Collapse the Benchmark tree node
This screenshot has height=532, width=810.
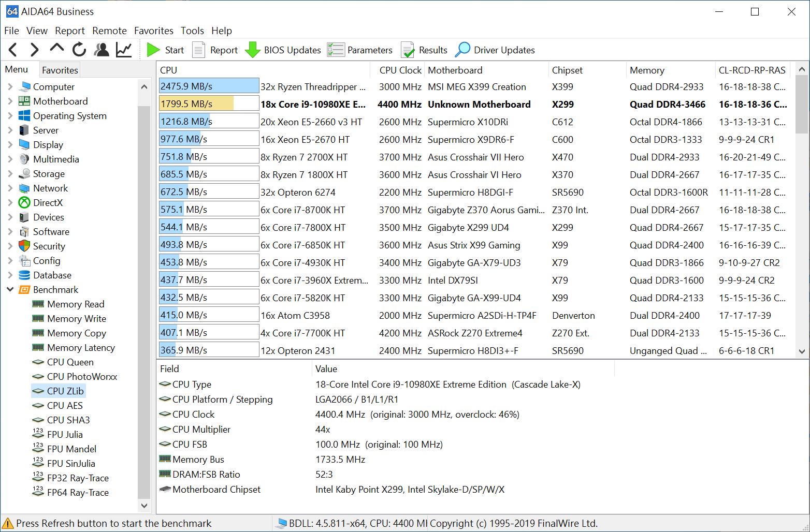point(10,290)
